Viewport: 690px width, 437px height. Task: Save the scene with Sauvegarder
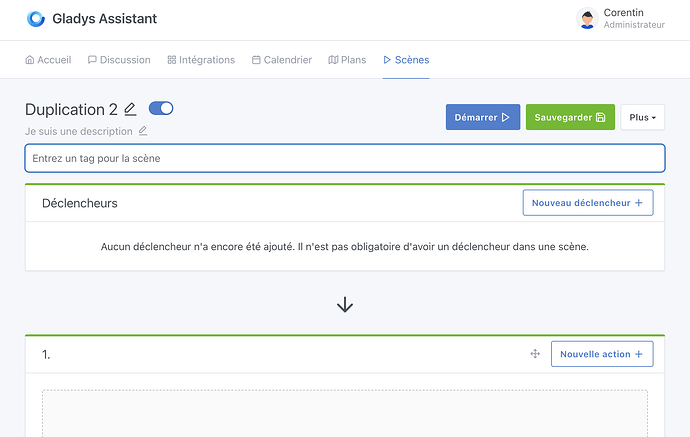pyautogui.click(x=570, y=117)
